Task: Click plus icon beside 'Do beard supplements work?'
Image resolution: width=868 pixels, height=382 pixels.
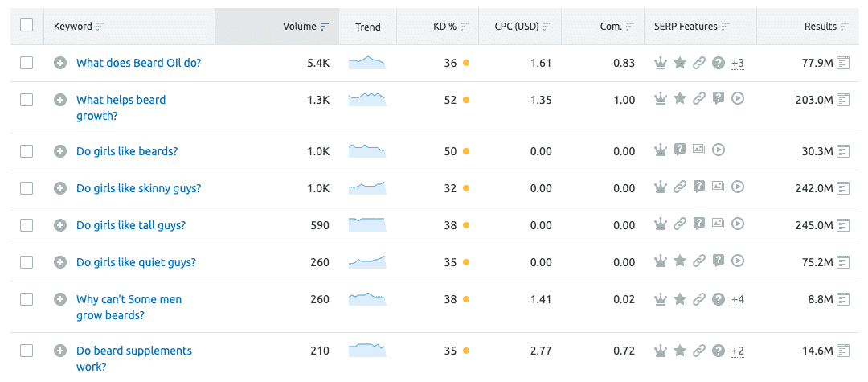Action: (59, 351)
